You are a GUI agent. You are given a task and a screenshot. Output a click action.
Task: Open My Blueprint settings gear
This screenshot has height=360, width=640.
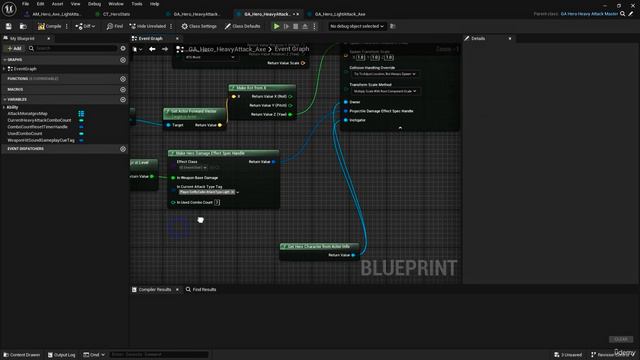123,48
